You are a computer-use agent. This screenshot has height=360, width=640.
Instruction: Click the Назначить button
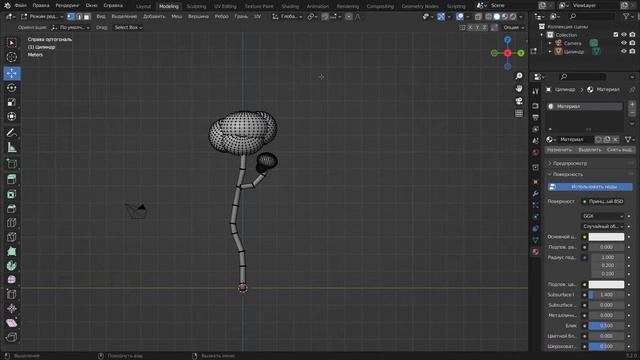click(x=560, y=150)
